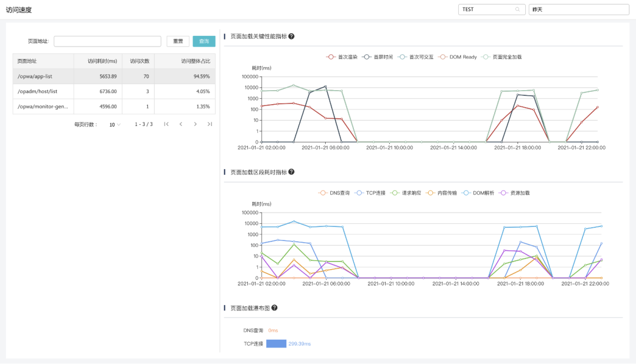This screenshot has width=636, height=364.
Task: Go to the previous table page
Action: 181,124
